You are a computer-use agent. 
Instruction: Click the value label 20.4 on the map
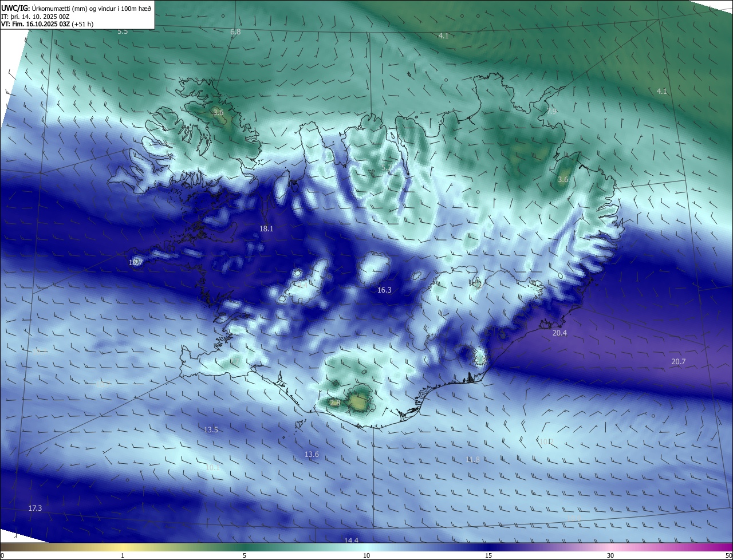point(559,333)
